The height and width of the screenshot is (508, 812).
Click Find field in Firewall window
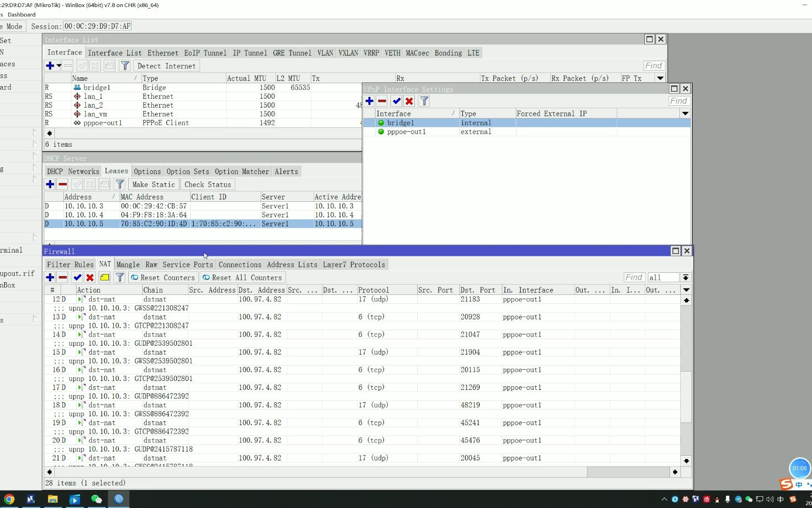tap(634, 278)
